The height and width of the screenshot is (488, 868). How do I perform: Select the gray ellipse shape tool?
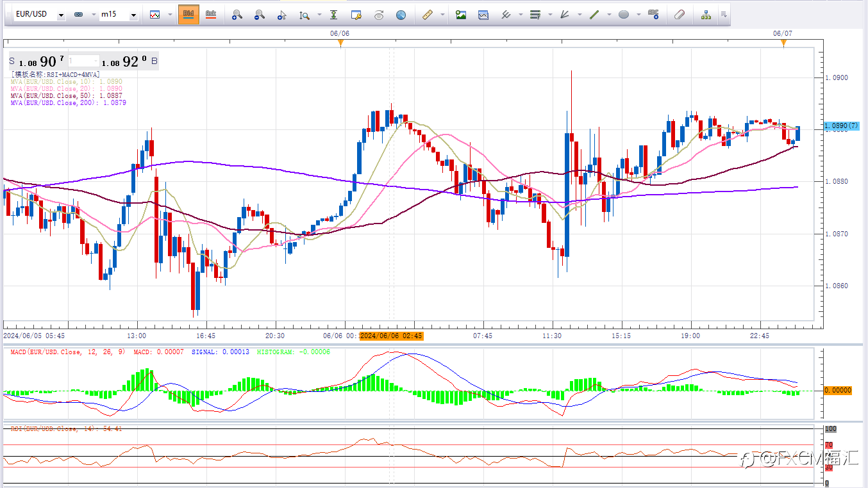[x=624, y=14]
